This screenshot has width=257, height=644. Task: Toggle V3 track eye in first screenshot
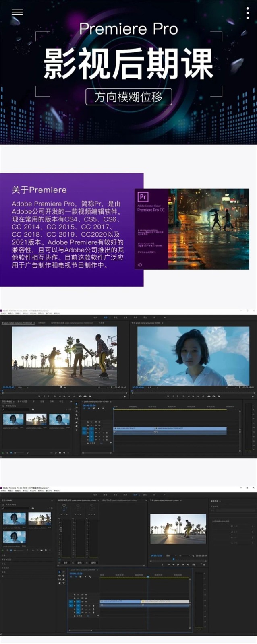[99, 422]
